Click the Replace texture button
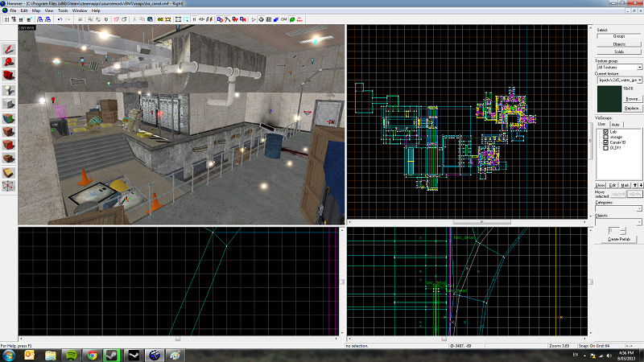644x362 pixels. pyautogui.click(x=632, y=108)
